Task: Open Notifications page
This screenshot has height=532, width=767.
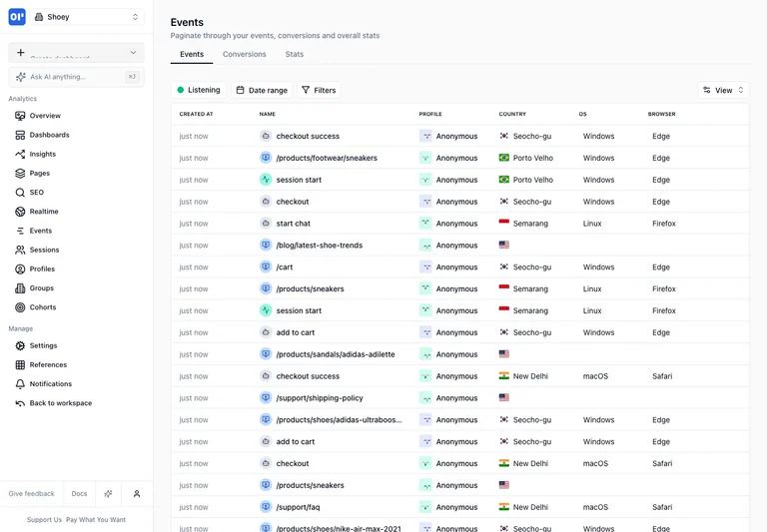Action: pyautogui.click(x=50, y=384)
